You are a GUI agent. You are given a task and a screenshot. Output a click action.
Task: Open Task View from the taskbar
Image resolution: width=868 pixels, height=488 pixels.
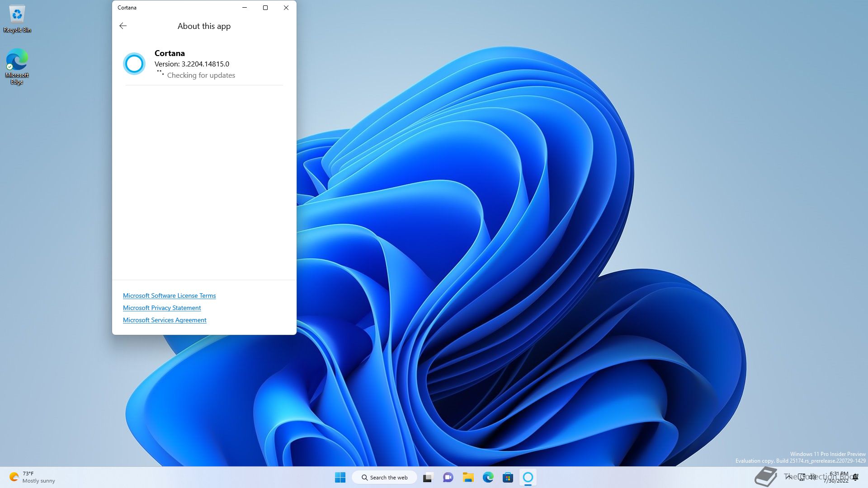click(x=428, y=477)
